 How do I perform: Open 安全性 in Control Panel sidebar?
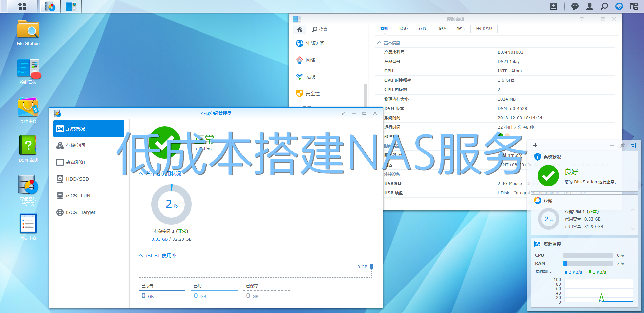tap(308, 93)
